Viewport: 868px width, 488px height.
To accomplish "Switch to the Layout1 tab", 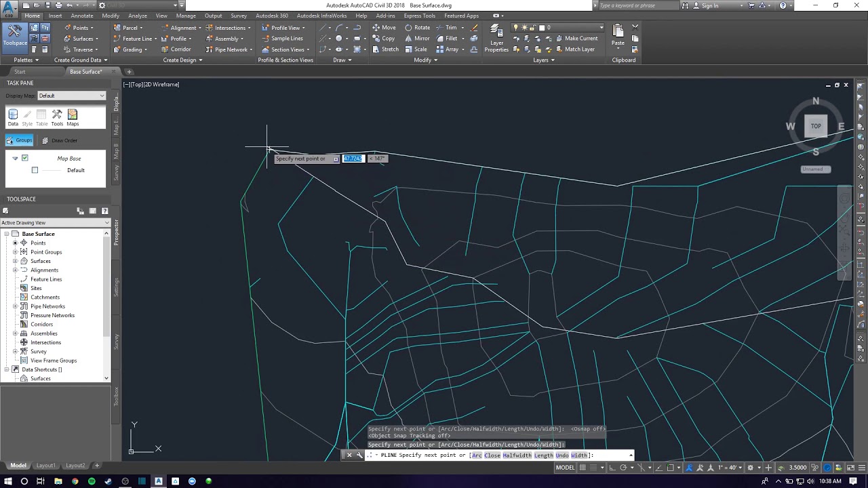I will tap(45, 466).
